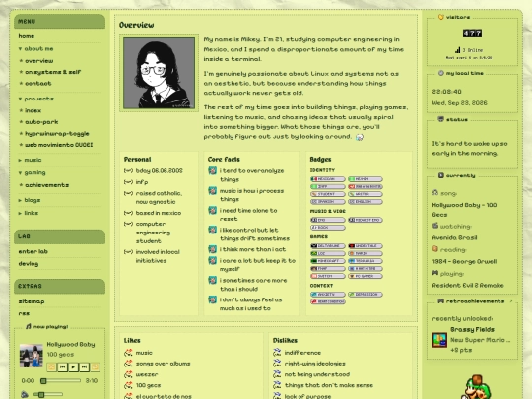Click the Spanish language badge
532x399 pixels.
tap(328, 202)
